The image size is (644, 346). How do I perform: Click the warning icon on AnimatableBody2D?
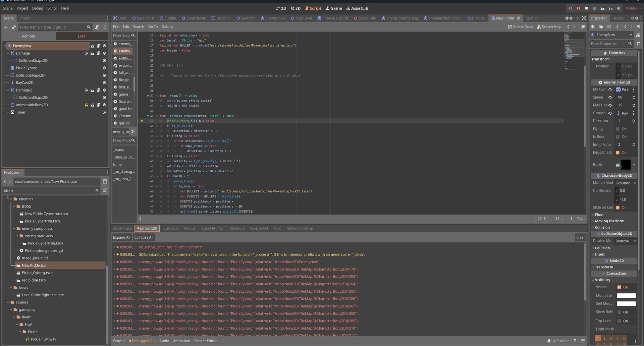click(x=86, y=105)
